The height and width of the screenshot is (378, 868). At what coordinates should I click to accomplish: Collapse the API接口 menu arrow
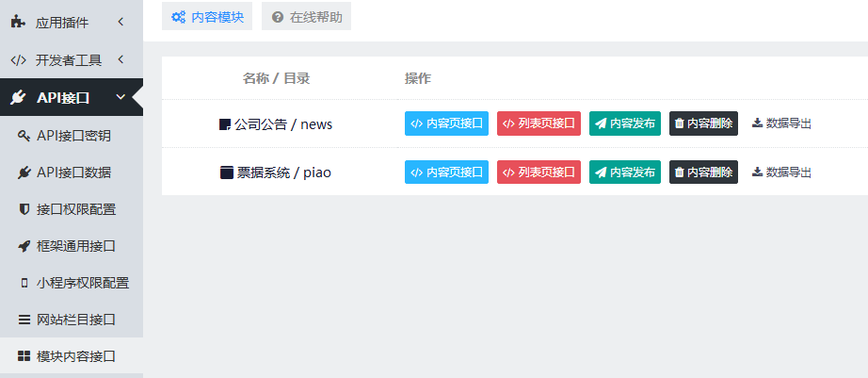120,97
